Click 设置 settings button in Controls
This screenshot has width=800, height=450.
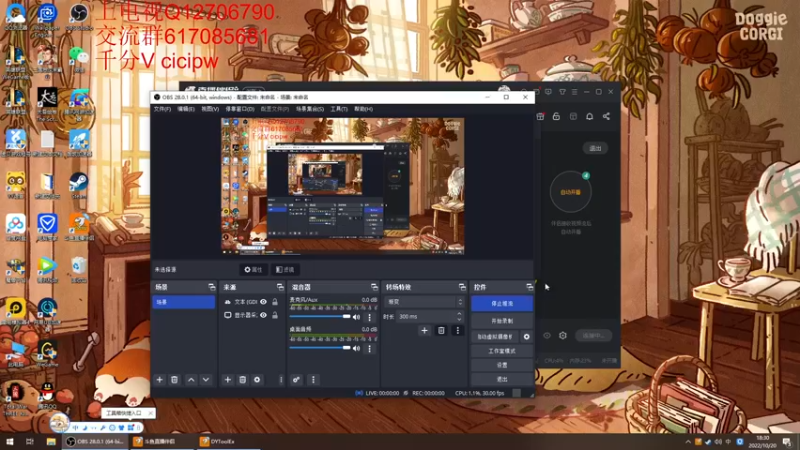click(502, 365)
